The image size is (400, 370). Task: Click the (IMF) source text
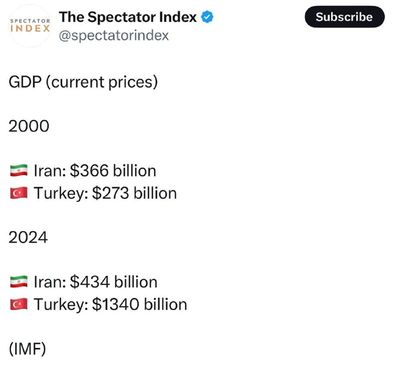(x=27, y=349)
